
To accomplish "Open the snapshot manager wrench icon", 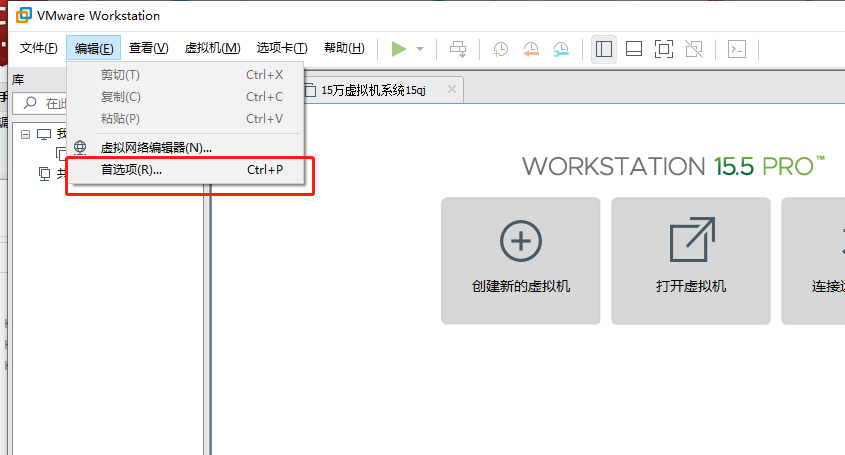I will click(x=561, y=49).
